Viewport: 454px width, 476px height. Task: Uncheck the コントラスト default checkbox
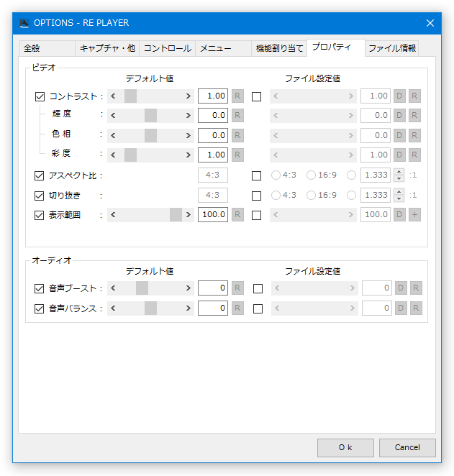tap(40, 96)
